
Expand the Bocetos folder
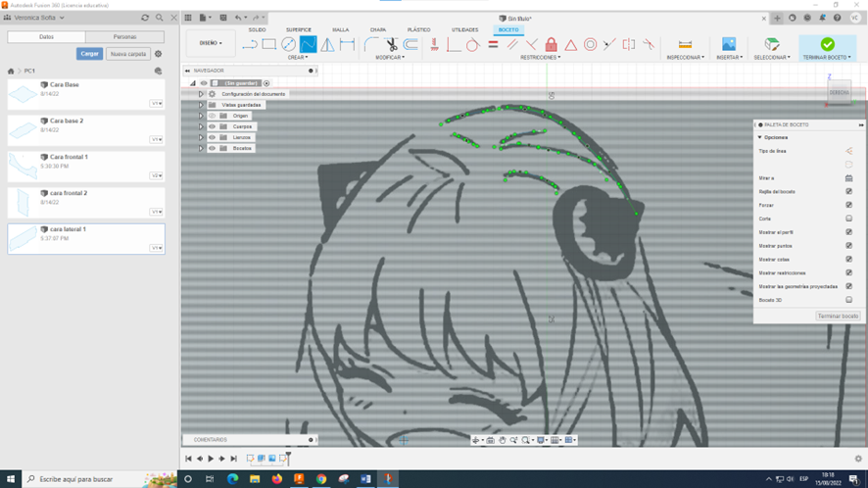point(201,148)
